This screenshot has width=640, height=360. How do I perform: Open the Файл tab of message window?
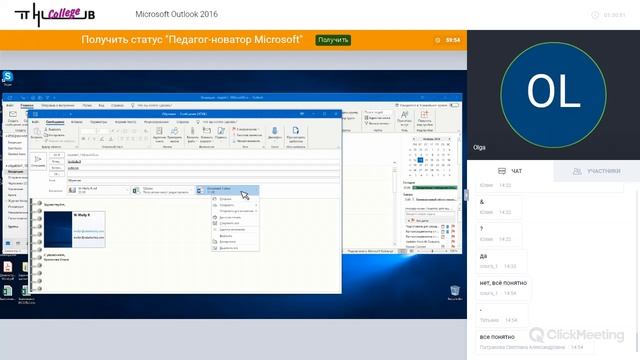coord(36,122)
